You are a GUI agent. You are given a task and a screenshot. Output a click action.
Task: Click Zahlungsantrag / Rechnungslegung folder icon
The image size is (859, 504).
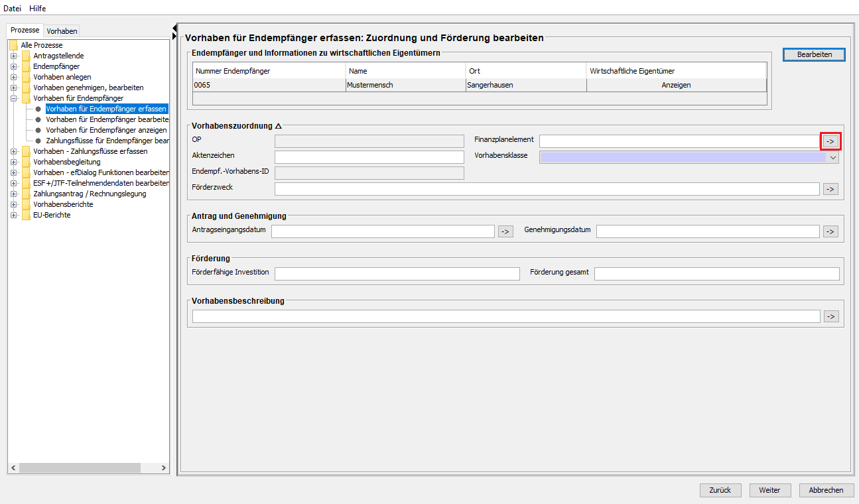pyautogui.click(x=27, y=194)
